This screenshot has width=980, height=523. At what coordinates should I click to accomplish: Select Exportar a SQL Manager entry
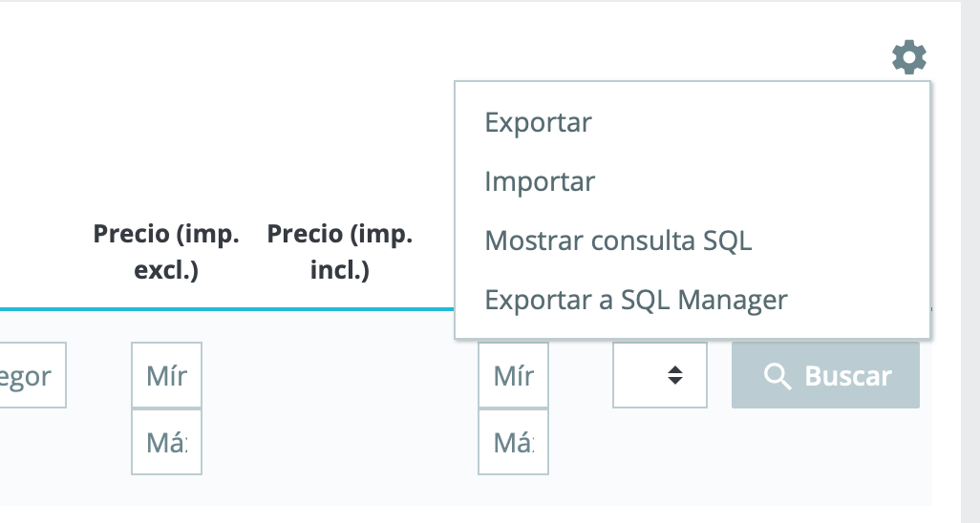(636, 300)
